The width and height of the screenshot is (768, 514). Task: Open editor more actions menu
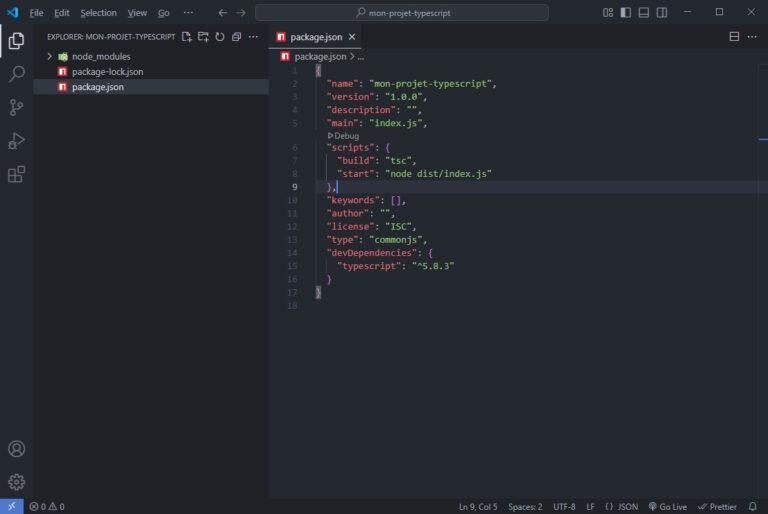752,37
